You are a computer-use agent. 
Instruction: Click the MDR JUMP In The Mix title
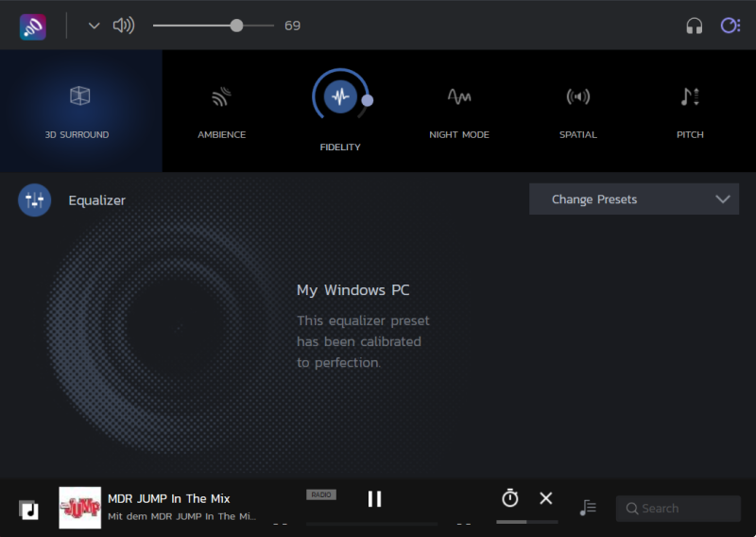[x=169, y=498]
